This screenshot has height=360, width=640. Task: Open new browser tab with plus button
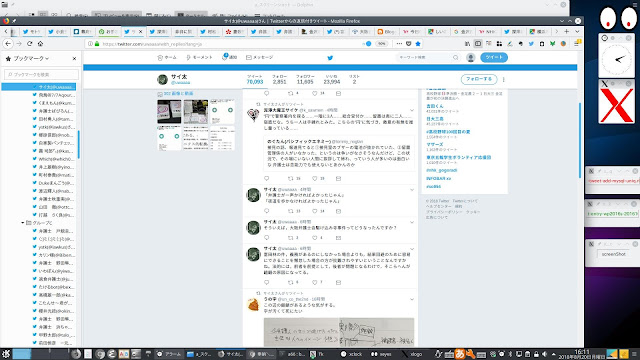(x=567, y=31)
